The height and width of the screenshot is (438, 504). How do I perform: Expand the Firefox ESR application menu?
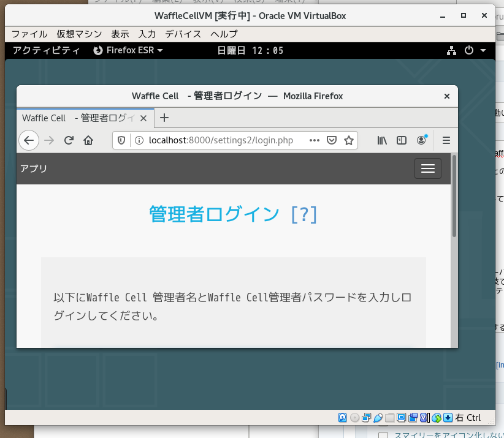(x=128, y=50)
